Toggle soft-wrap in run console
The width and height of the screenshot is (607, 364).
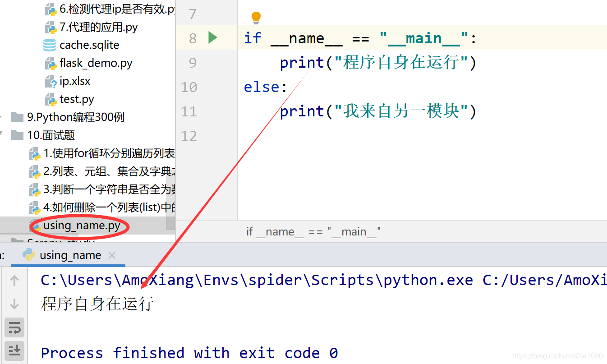click(x=14, y=328)
